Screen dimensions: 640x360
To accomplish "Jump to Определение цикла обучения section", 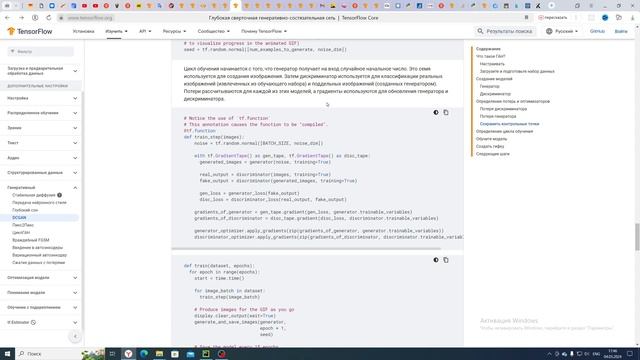I will click(504, 131).
